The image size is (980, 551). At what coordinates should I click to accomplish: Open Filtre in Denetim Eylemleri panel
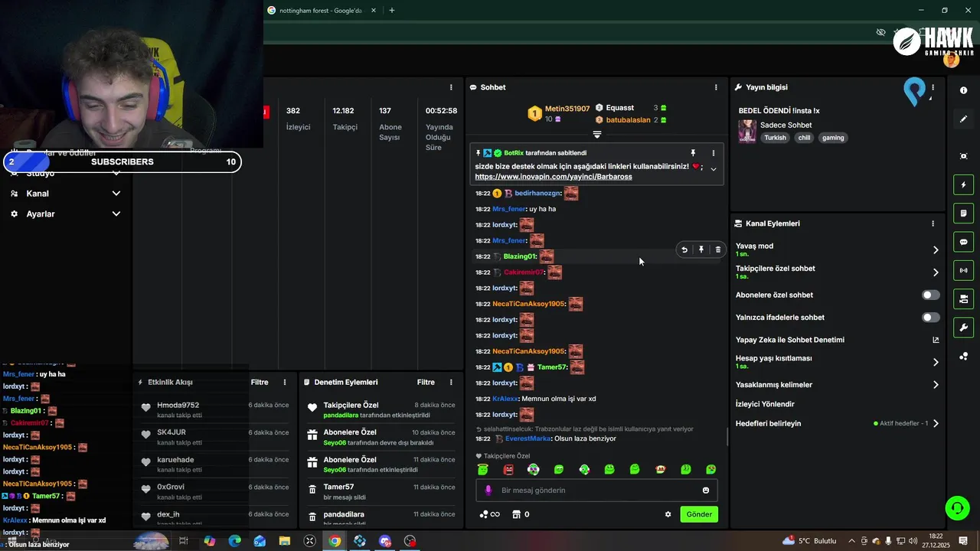426,382
